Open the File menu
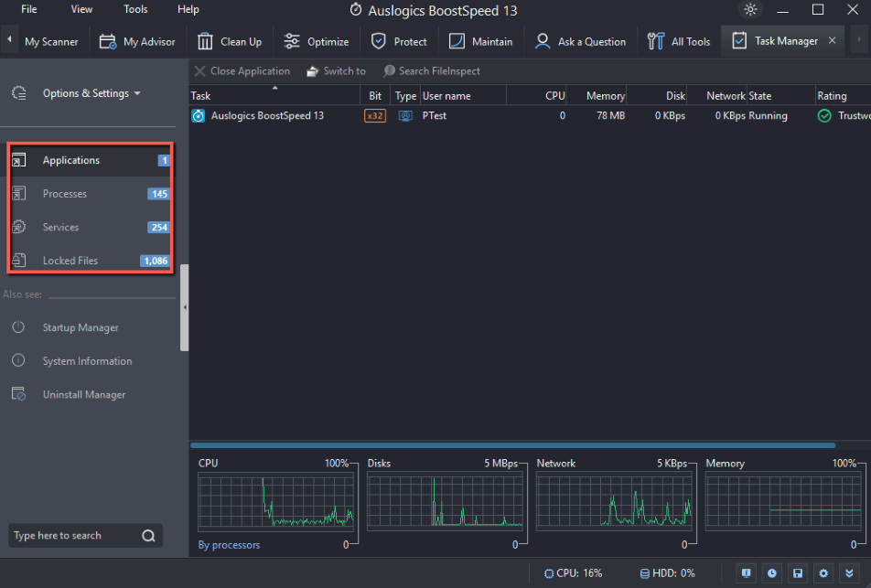 29,9
